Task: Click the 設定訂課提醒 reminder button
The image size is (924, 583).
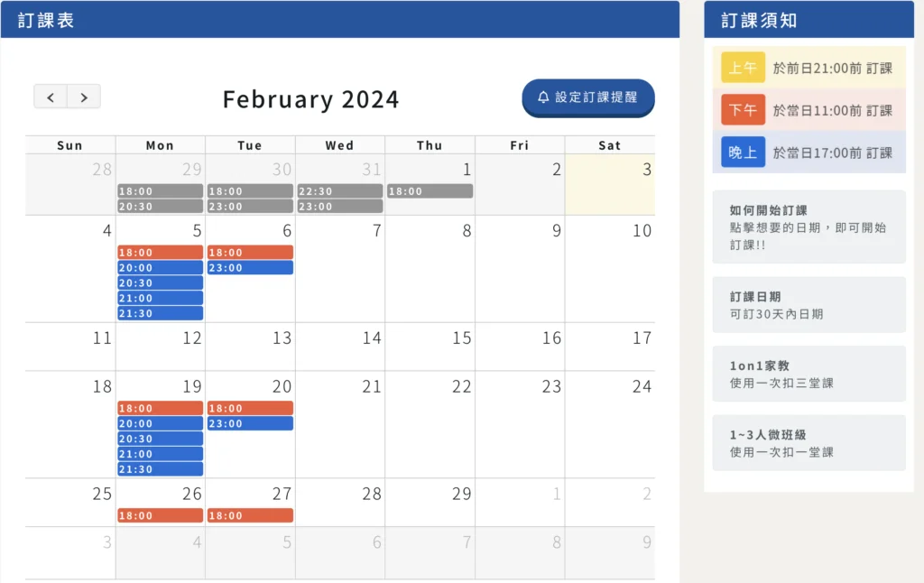Action: click(587, 97)
